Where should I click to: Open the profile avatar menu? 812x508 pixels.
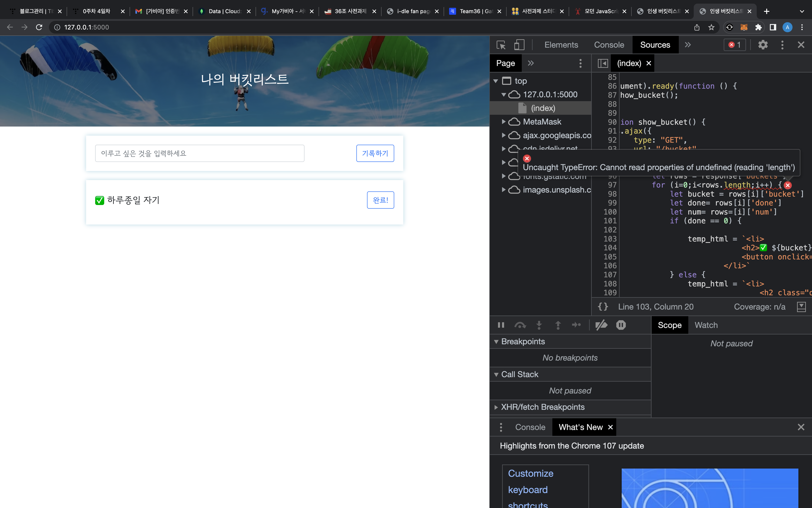click(x=788, y=27)
